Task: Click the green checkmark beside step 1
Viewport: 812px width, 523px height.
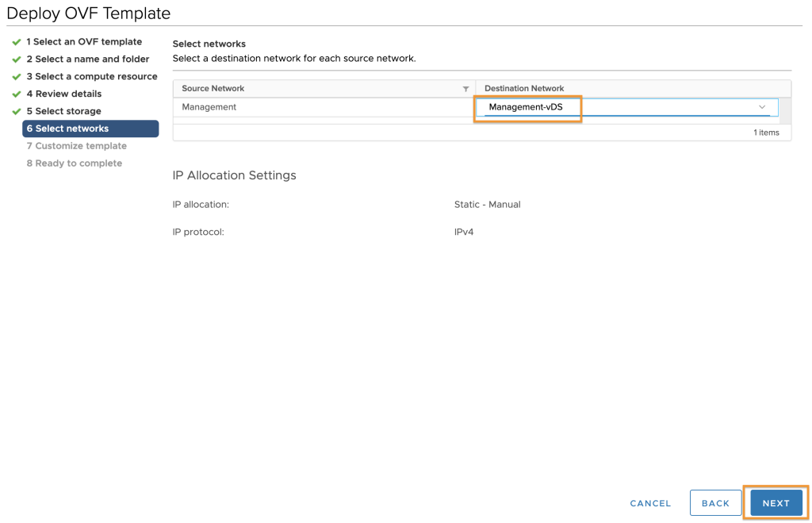Action: pos(17,42)
